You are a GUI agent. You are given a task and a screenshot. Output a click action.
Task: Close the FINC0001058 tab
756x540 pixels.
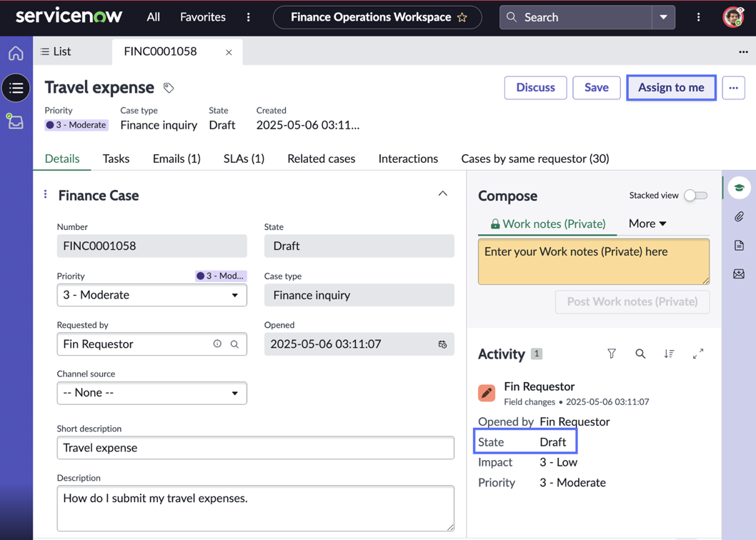[x=229, y=52]
